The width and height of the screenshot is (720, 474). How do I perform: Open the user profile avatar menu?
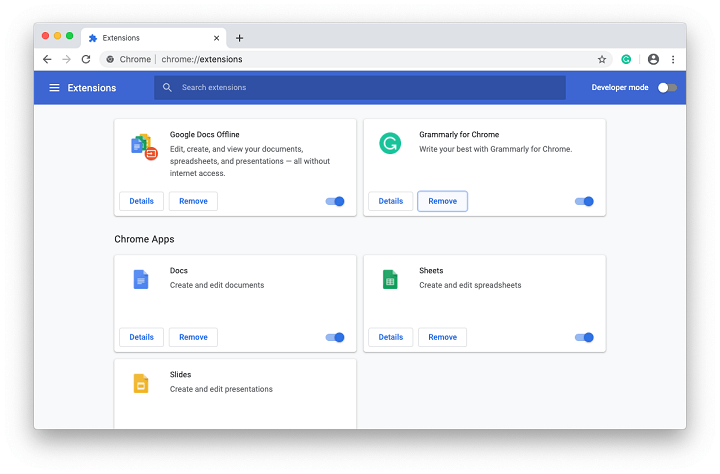coord(653,59)
